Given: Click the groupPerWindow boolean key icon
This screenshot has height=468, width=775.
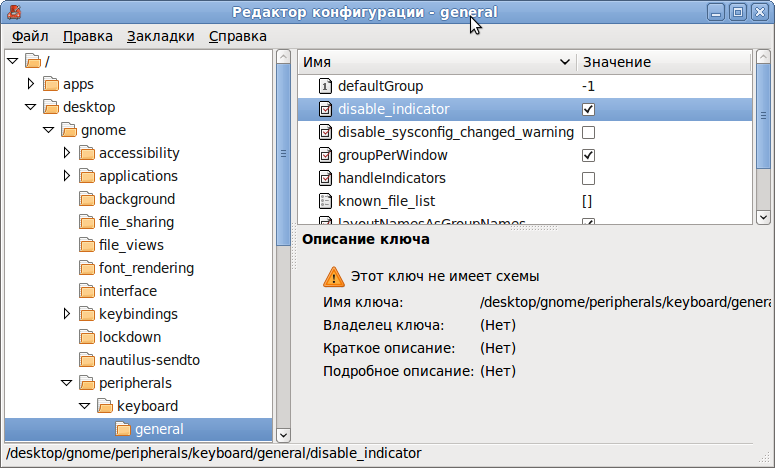Looking at the screenshot, I should 325,155.
